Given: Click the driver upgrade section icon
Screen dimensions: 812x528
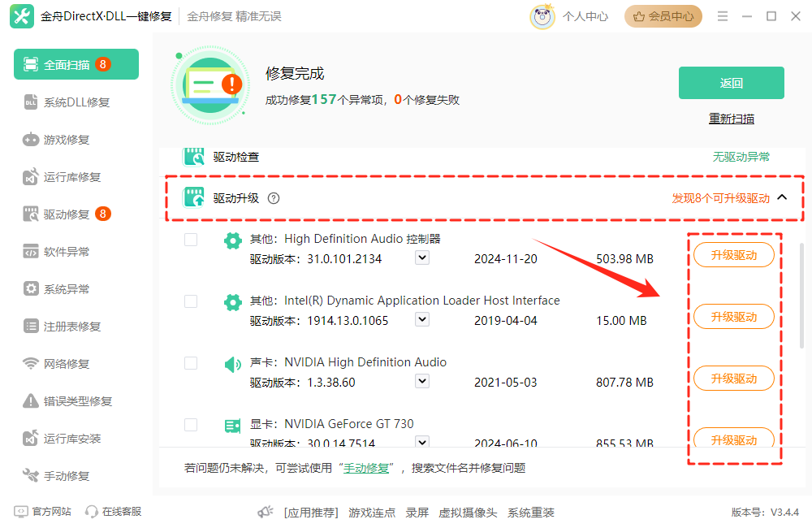Looking at the screenshot, I should [x=194, y=197].
